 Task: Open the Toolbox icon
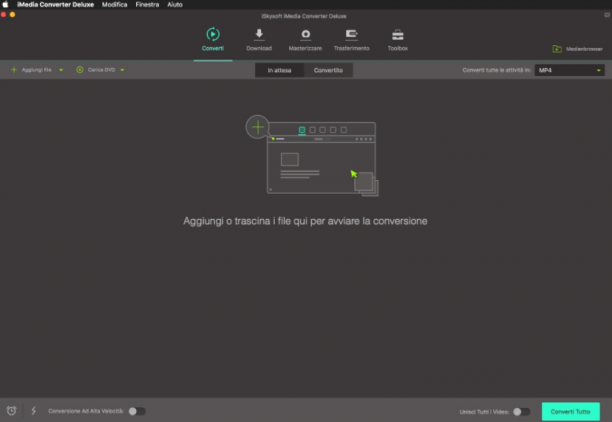pyautogui.click(x=397, y=35)
